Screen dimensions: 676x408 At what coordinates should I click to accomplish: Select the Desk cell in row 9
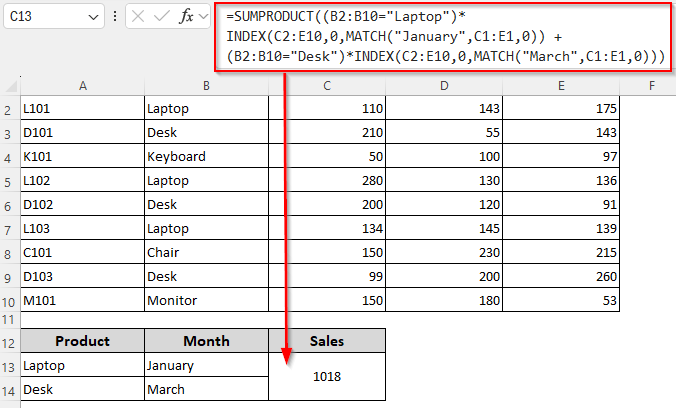tap(207, 276)
